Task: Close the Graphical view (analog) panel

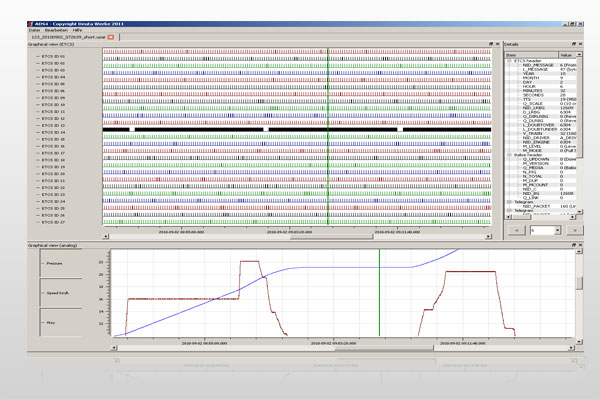Action: (x=580, y=245)
